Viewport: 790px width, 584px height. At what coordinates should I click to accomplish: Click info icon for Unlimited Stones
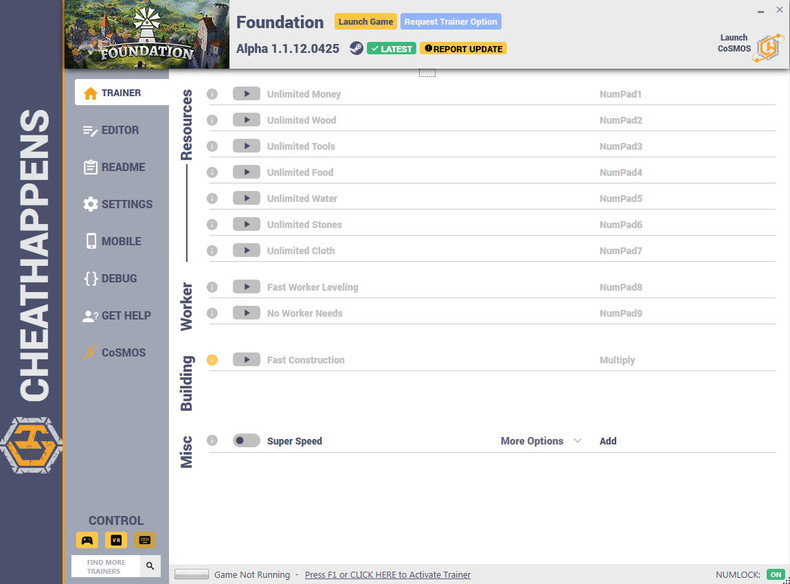pyautogui.click(x=212, y=224)
